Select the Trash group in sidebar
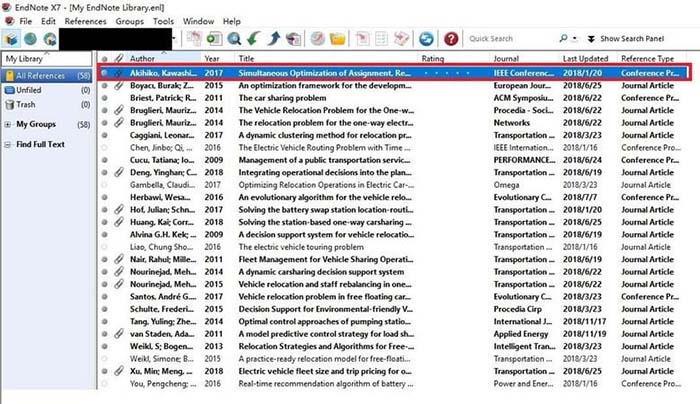The width and height of the screenshot is (700, 404). coord(25,104)
